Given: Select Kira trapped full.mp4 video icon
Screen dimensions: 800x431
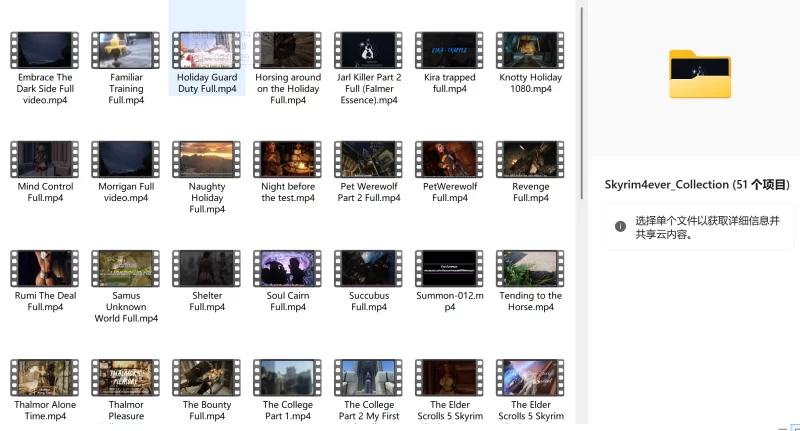Looking at the screenshot, I should pyautogui.click(x=449, y=50).
